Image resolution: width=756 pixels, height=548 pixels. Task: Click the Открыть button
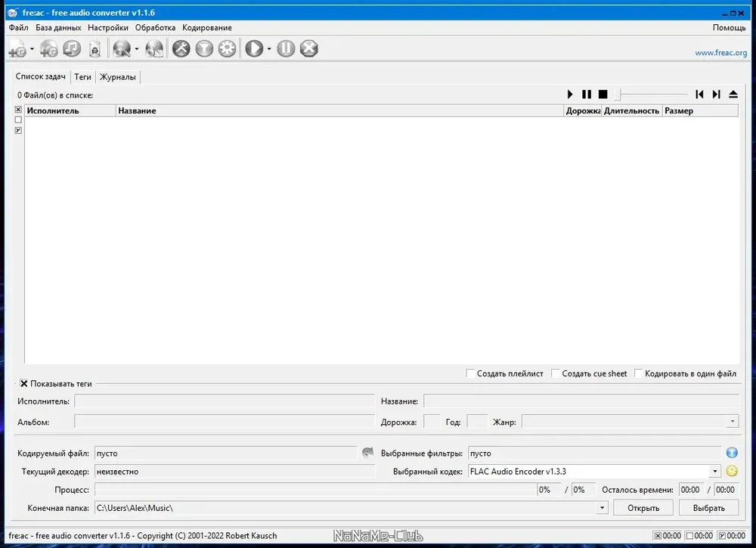point(643,508)
